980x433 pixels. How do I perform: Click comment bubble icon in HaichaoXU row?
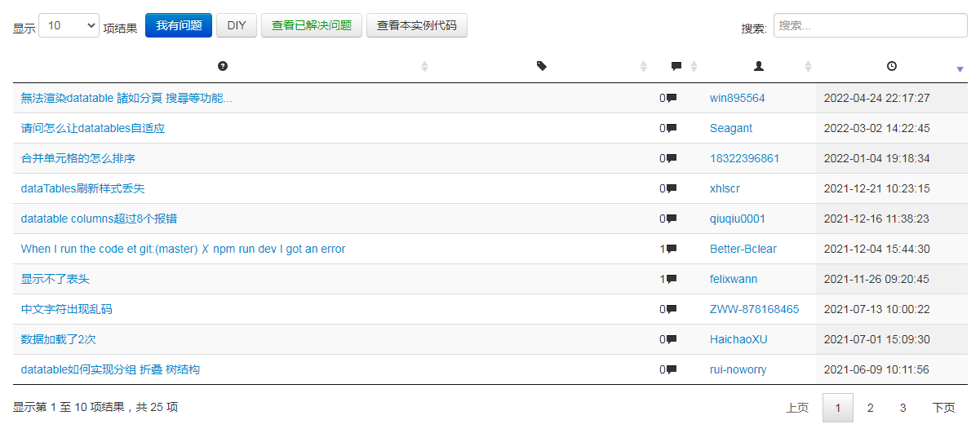(672, 340)
